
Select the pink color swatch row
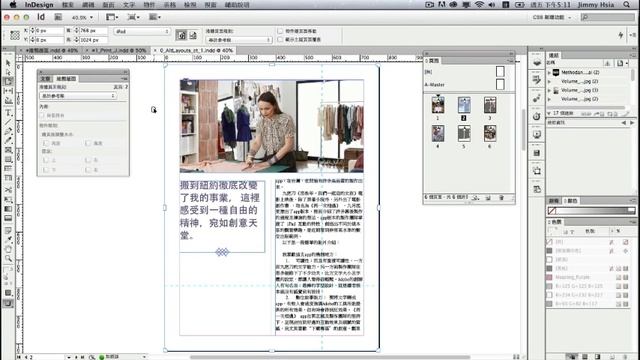pos(589,277)
